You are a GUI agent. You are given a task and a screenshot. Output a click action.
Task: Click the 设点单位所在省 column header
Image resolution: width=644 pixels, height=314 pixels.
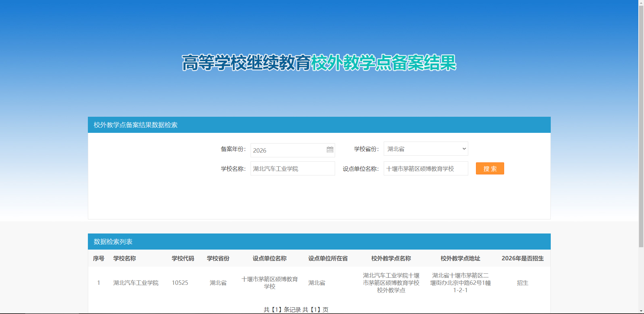(328, 258)
